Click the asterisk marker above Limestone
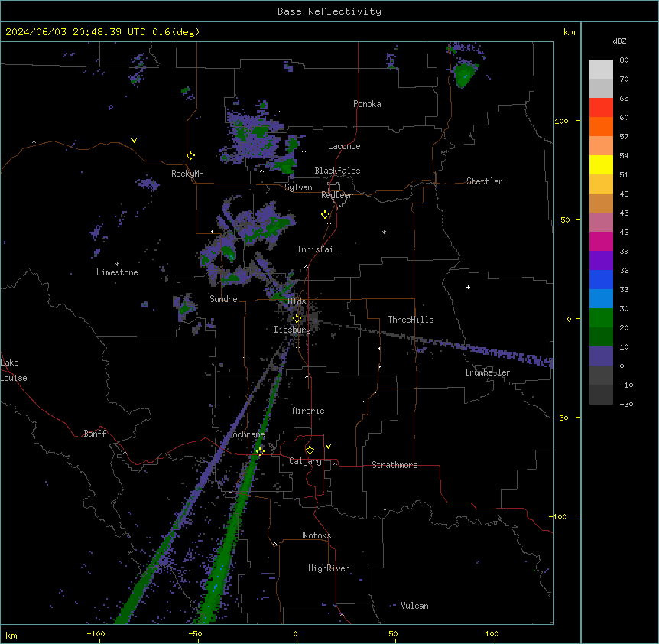Screen dimensions: 659x644 click(x=117, y=265)
